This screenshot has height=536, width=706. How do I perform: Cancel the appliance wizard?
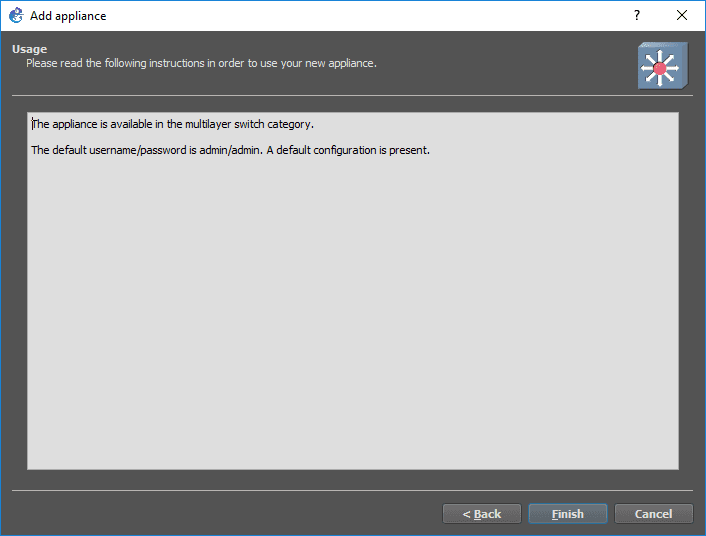click(x=653, y=514)
